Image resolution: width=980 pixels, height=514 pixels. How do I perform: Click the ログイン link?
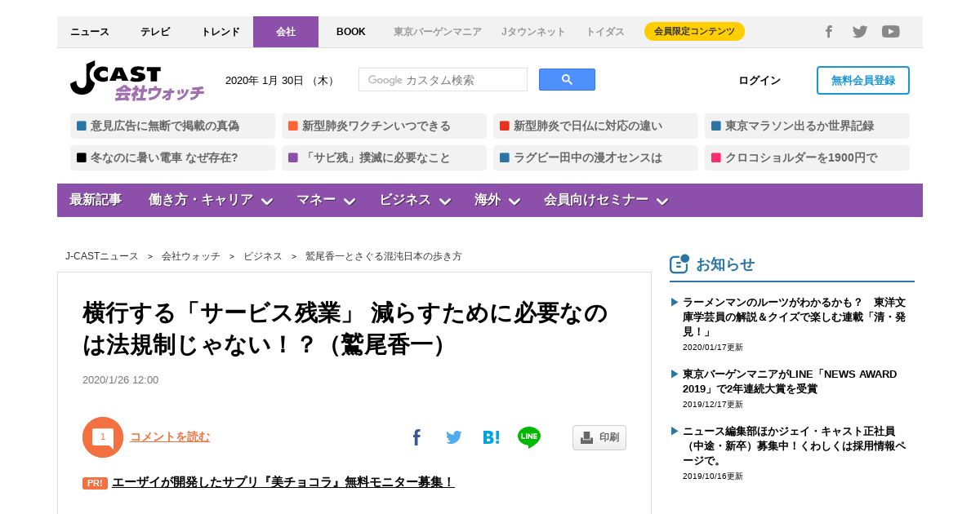click(x=759, y=80)
